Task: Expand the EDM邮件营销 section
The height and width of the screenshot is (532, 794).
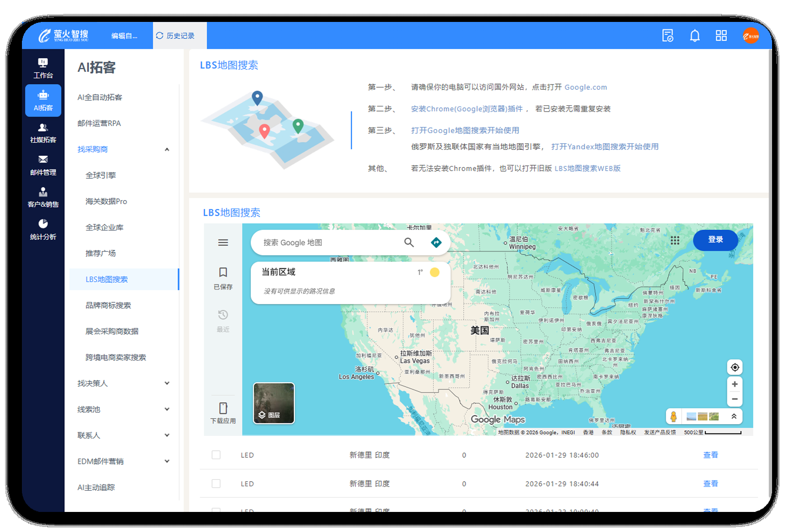Action: 167,461
